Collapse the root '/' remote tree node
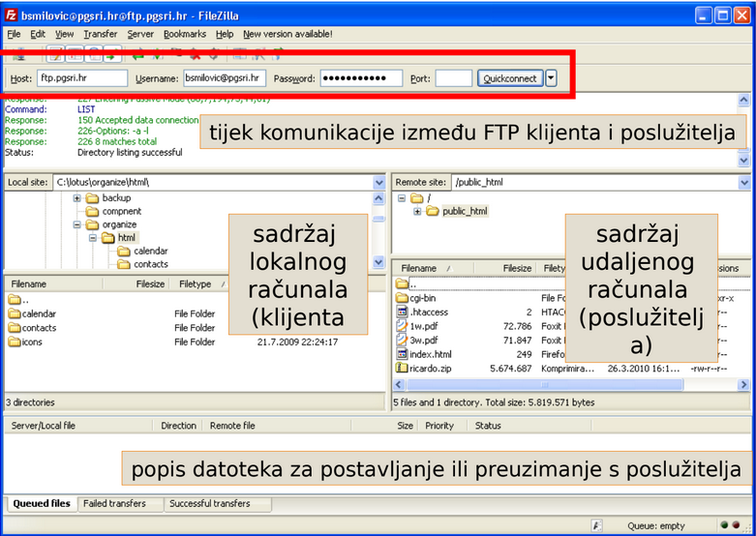This screenshot has width=756, height=536. 401,198
